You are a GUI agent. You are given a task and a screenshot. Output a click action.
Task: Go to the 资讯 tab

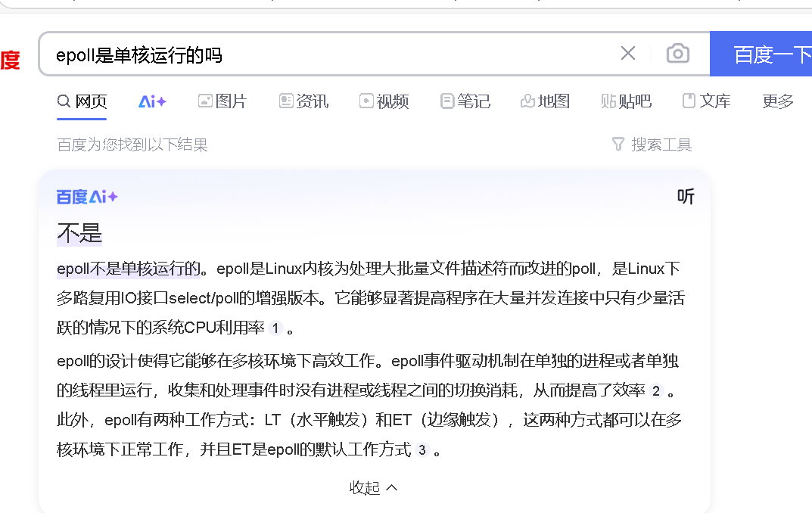click(303, 101)
